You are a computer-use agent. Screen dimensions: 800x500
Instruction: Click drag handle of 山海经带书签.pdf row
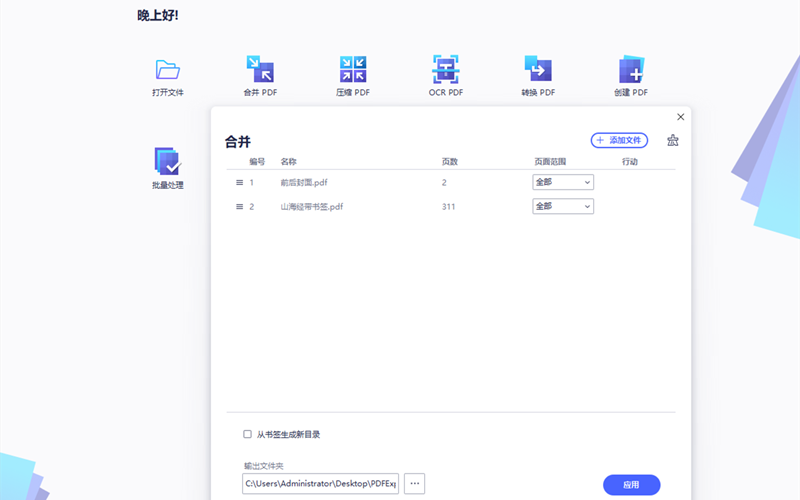click(239, 207)
